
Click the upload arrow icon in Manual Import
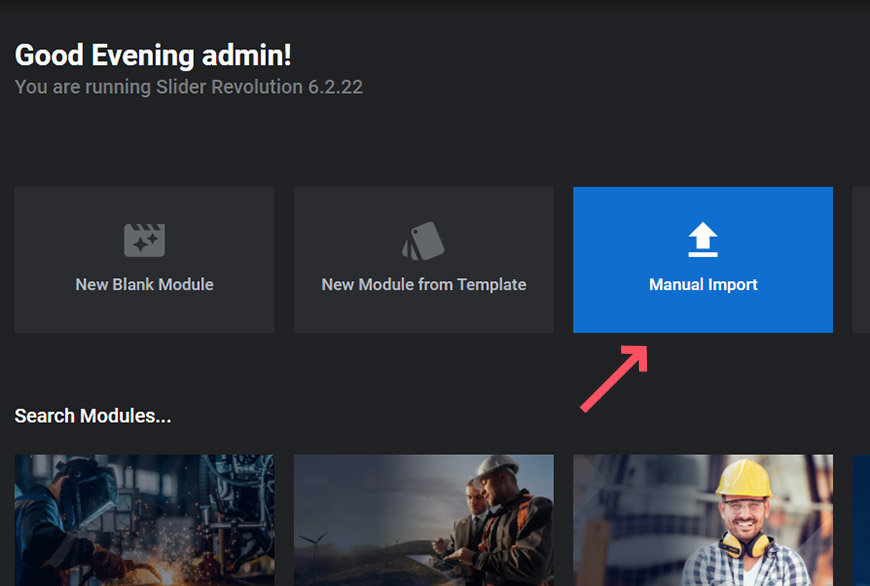click(703, 240)
